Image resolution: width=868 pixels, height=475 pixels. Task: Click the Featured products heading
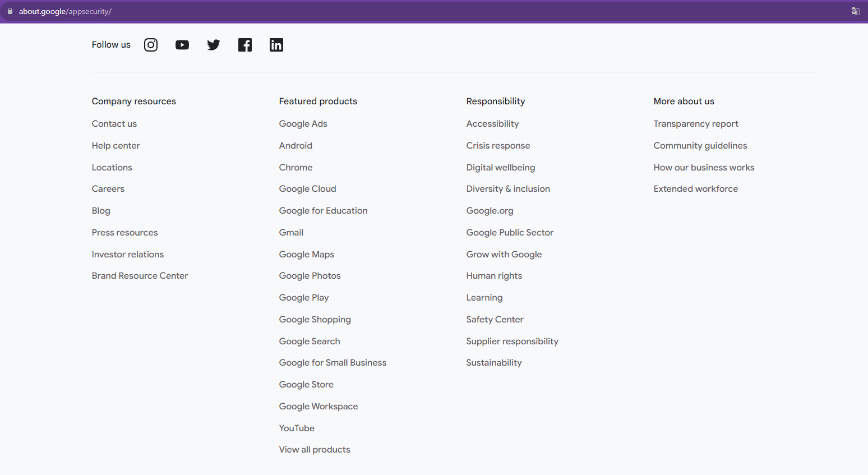coord(318,102)
